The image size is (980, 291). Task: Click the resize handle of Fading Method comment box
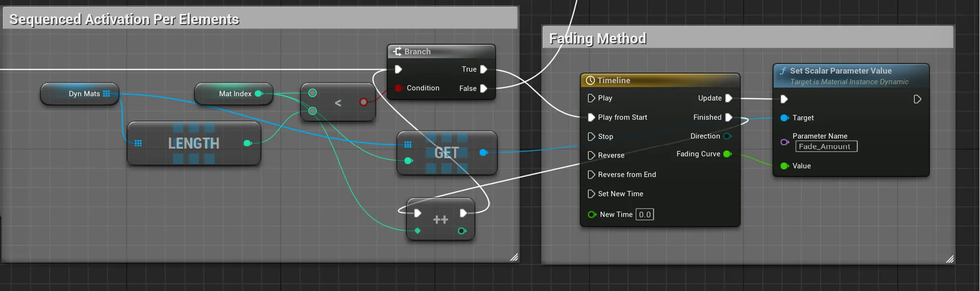click(x=950, y=259)
